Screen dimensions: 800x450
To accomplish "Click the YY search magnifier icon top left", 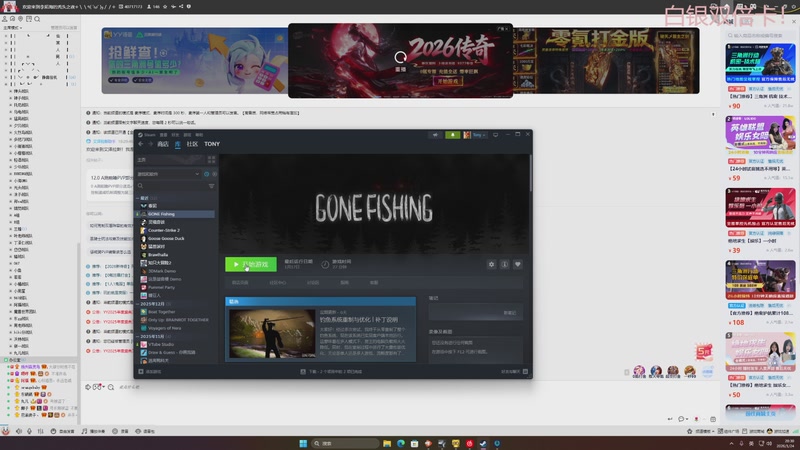I will [x=37, y=19].
